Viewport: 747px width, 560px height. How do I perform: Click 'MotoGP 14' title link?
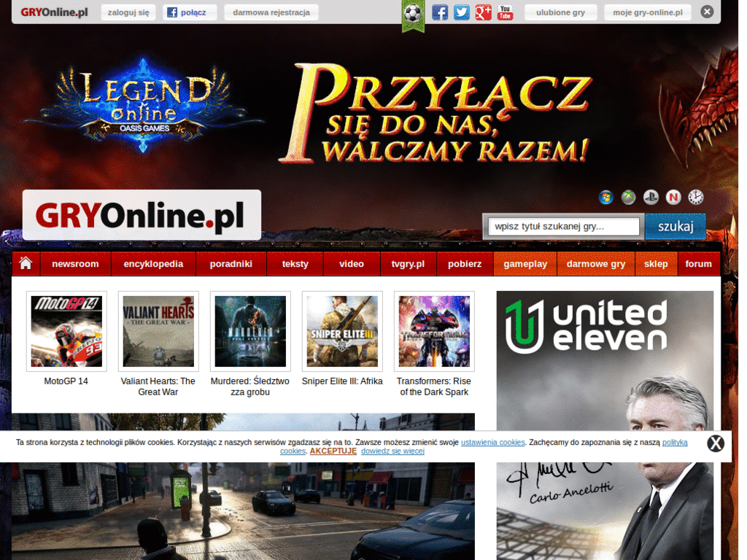(66, 381)
